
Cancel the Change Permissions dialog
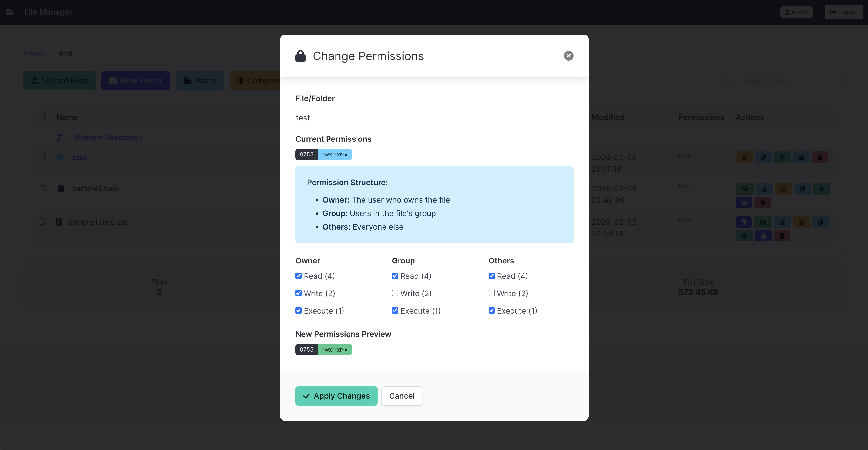pos(402,396)
